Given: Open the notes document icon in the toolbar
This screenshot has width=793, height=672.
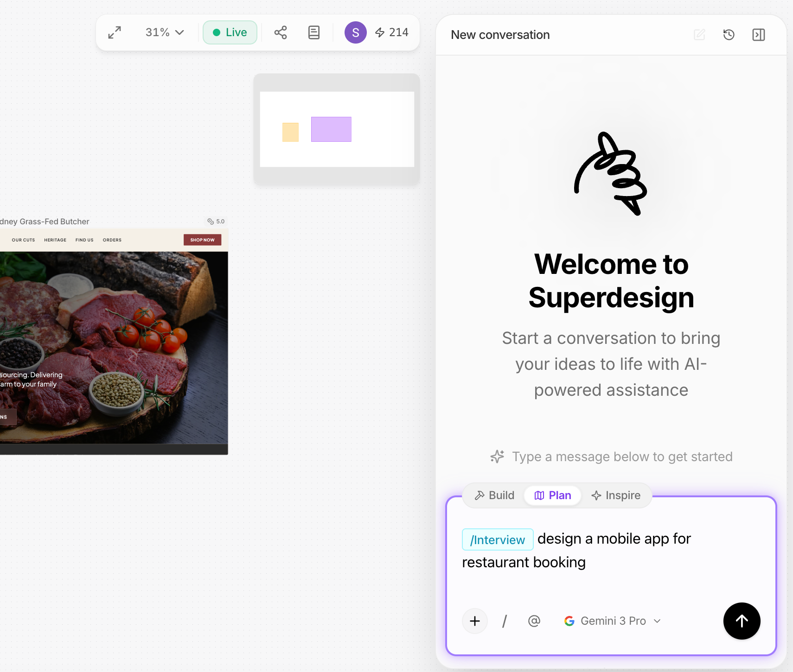Looking at the screenshot, I should [x=313, y=32].
